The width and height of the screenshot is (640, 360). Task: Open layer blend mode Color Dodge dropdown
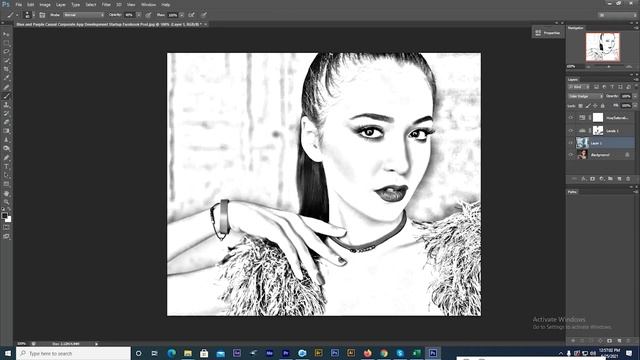(x=585, y=96)
